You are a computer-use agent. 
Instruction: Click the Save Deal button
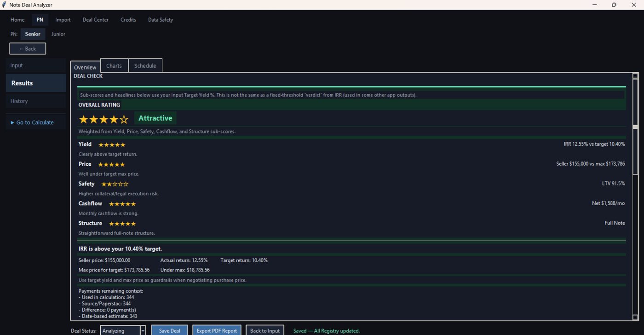(170, 330)
